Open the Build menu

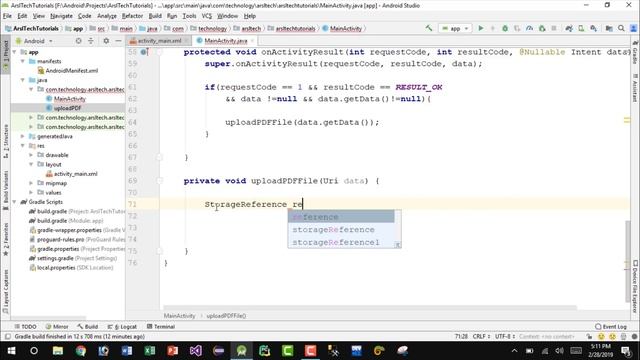point(155,16)
